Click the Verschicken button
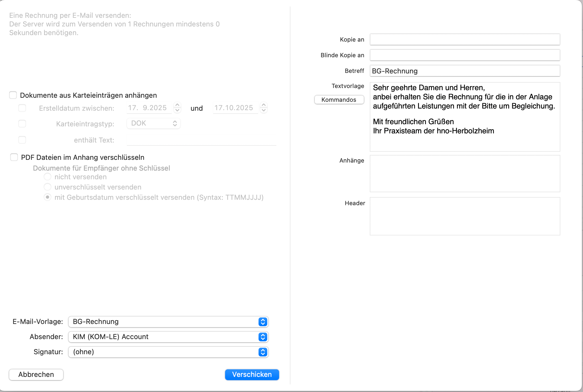Screen dimensions: 583x392 (x=252, y=374)
